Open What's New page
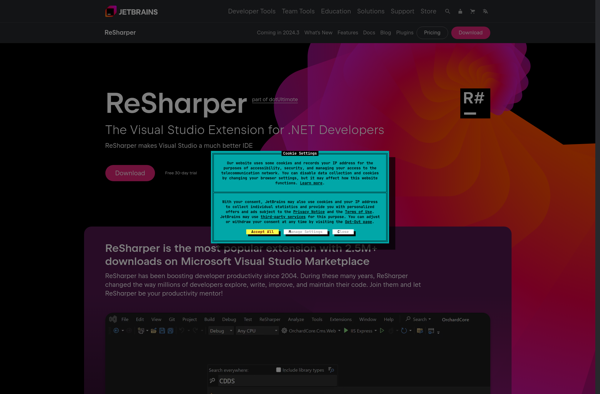 pyautogui.click(x=318, y=33)
